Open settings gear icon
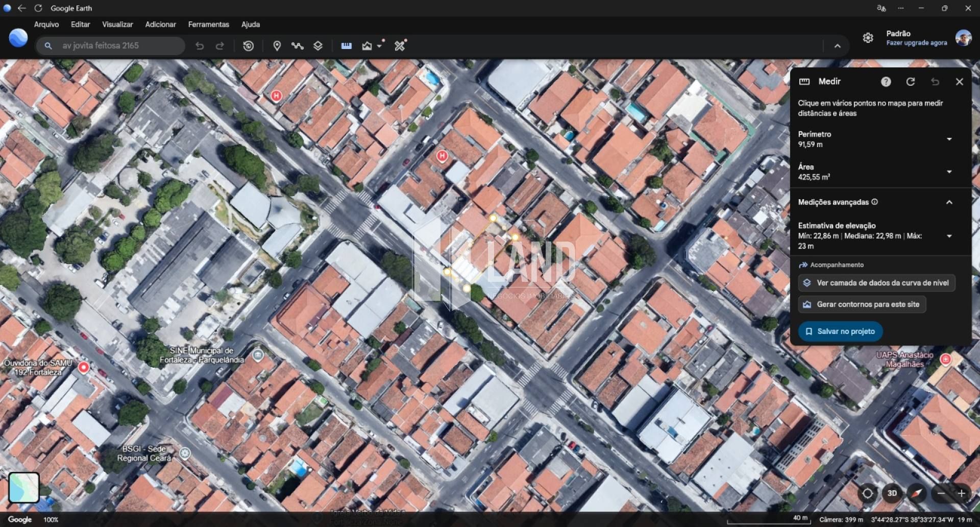This screenshot has height=527, width=980. click(x=868, y=38)
